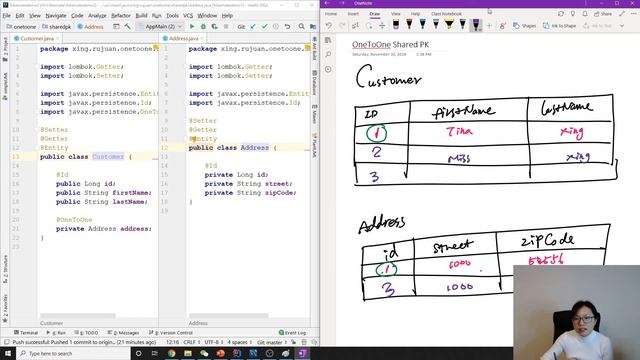Screen dimensions: 640x360
Task: Run AppMain with the green play icon
Action: 192,27
